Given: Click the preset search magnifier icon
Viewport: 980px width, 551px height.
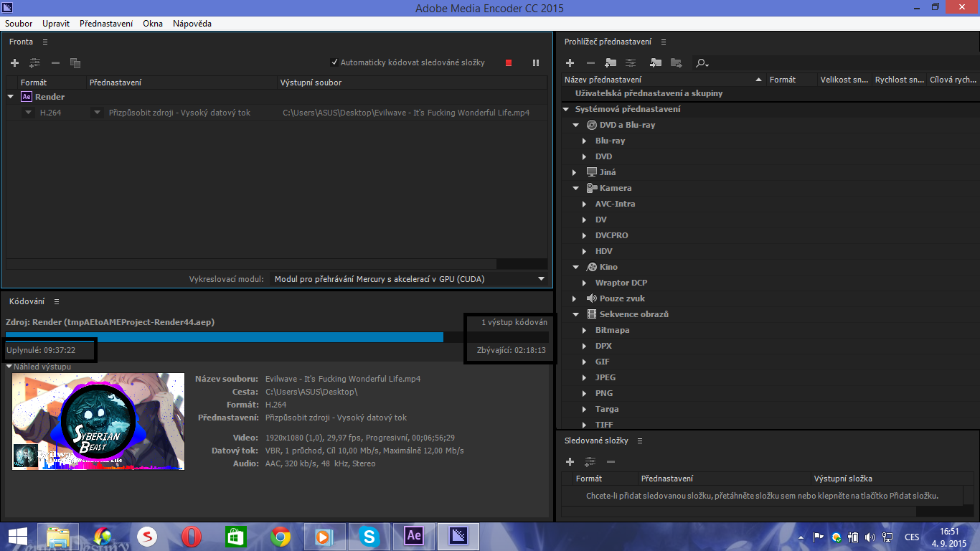Looking at the screenshot, I should [x=702, y=63].
